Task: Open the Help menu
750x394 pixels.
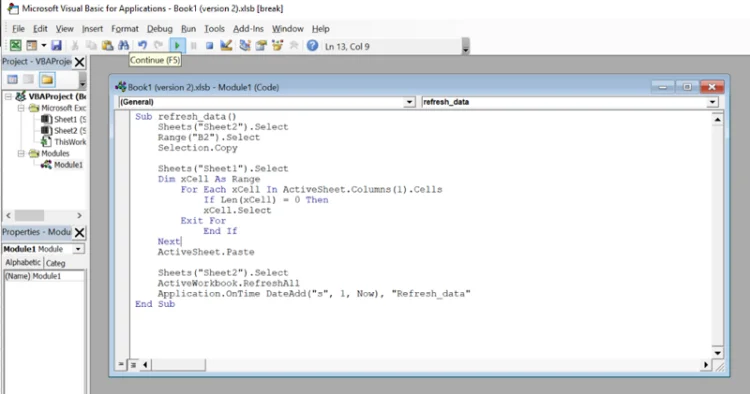Action: pyautogui.click(x=321, y=29)
